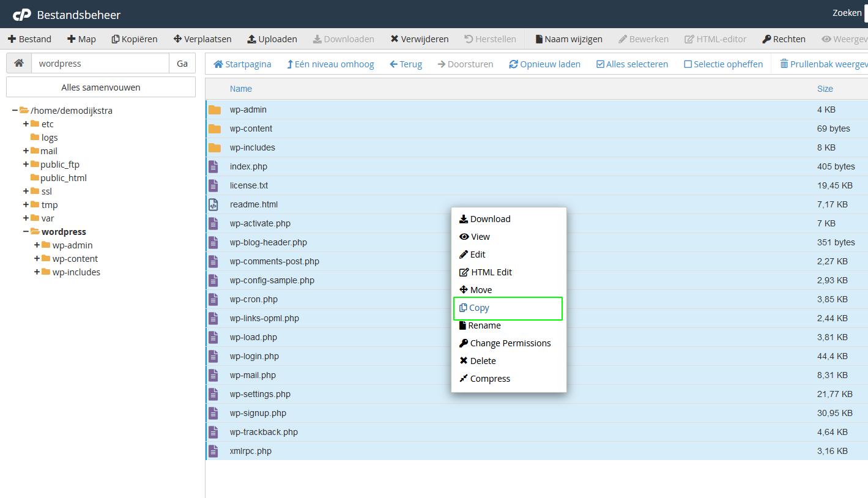This screenshot has width=868, height=498.
Task: Click the home icon beside path field
Action: coord(19,63)
